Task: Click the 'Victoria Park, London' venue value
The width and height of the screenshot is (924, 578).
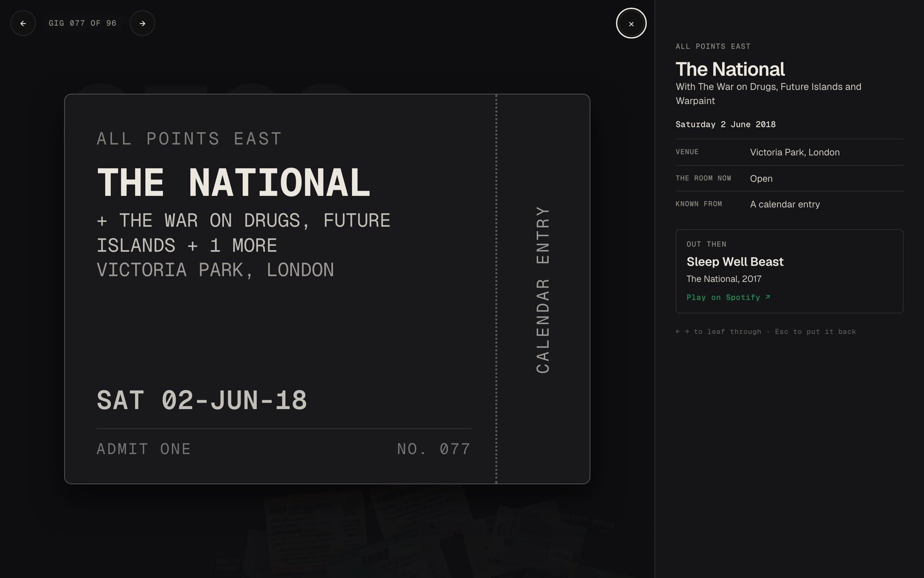Action: (x=795, y=152)
